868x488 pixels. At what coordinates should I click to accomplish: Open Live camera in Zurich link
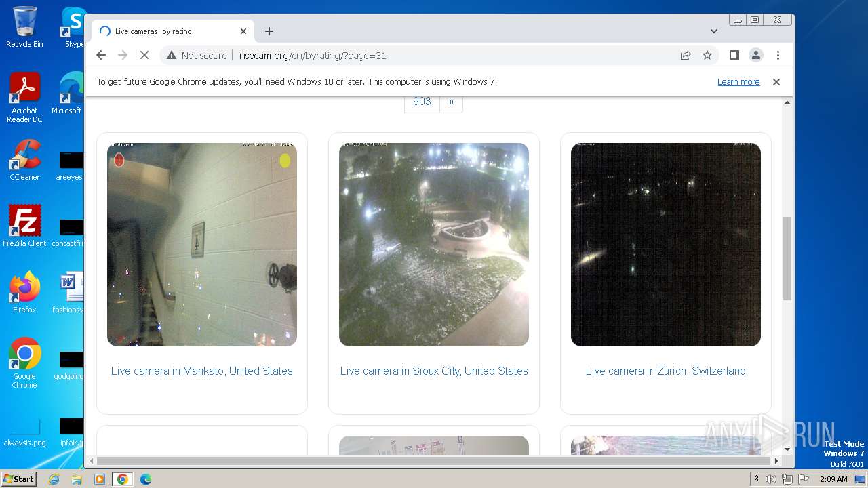click(x=666, y=371)
